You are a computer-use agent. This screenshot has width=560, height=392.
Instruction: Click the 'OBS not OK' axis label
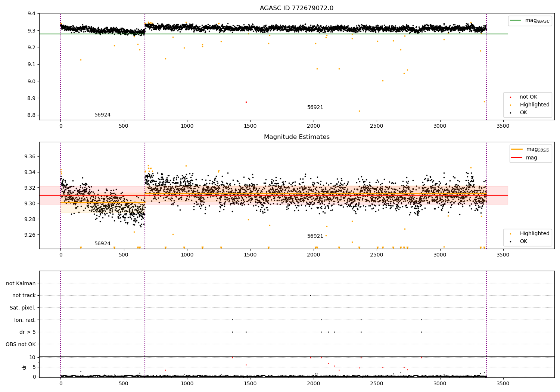point(21,344)
